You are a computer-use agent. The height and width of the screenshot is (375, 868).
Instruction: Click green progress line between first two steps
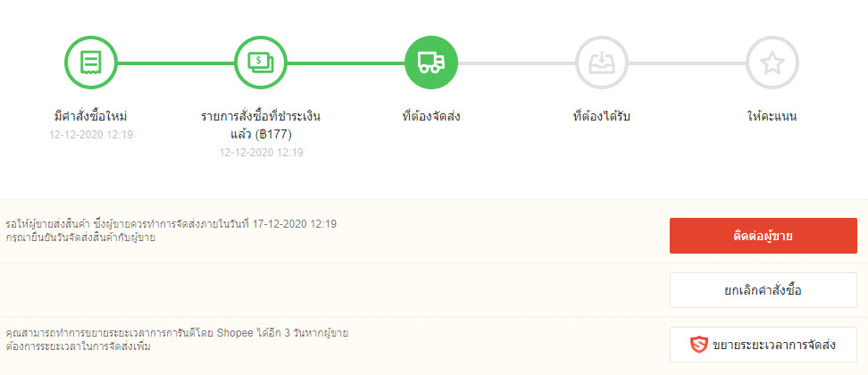pyautogui.click(x=175, y=62)
